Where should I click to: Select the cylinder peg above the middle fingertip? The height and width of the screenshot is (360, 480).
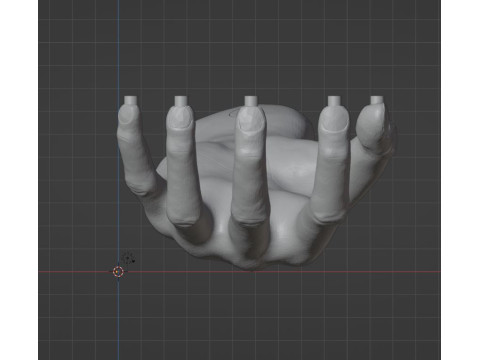(x=251, y=101)
